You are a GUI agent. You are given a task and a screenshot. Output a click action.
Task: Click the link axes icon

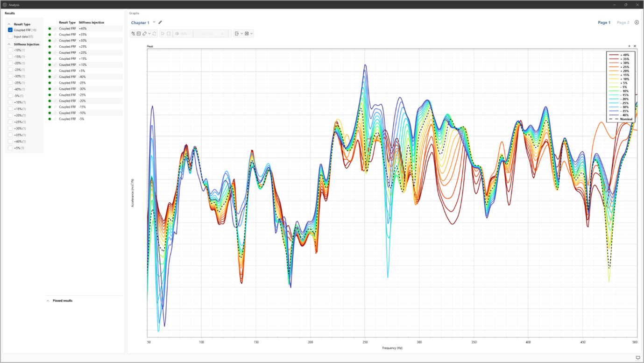[x=145, y=34]
